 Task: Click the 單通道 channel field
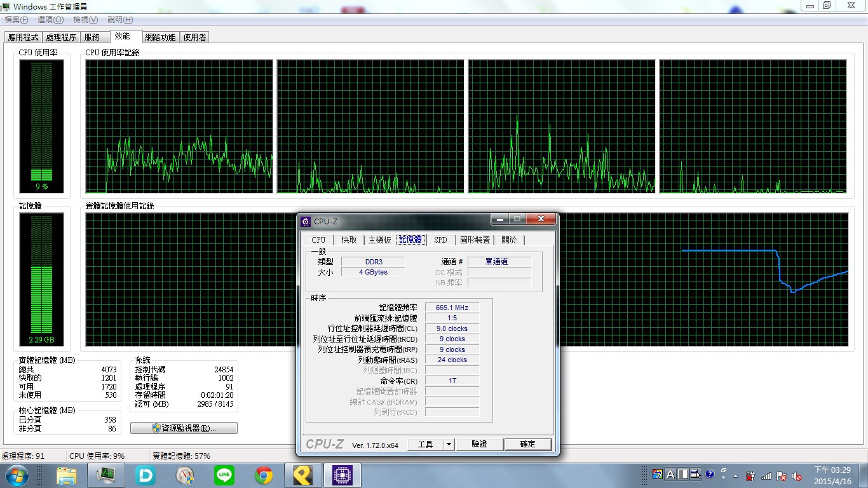(499, 262)
